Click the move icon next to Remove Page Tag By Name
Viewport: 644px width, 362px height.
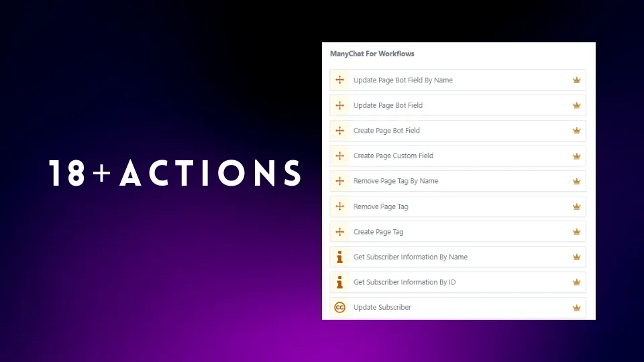pyautogui.click(x=339, y=181)
